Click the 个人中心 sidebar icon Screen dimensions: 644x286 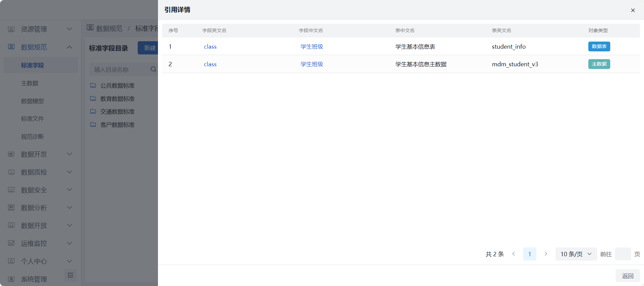tap(11, 261)
